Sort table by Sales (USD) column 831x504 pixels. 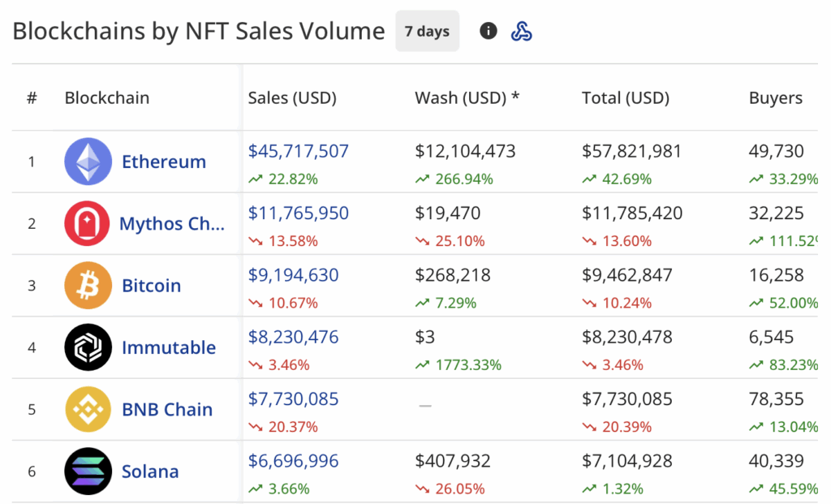coord(292,98)
